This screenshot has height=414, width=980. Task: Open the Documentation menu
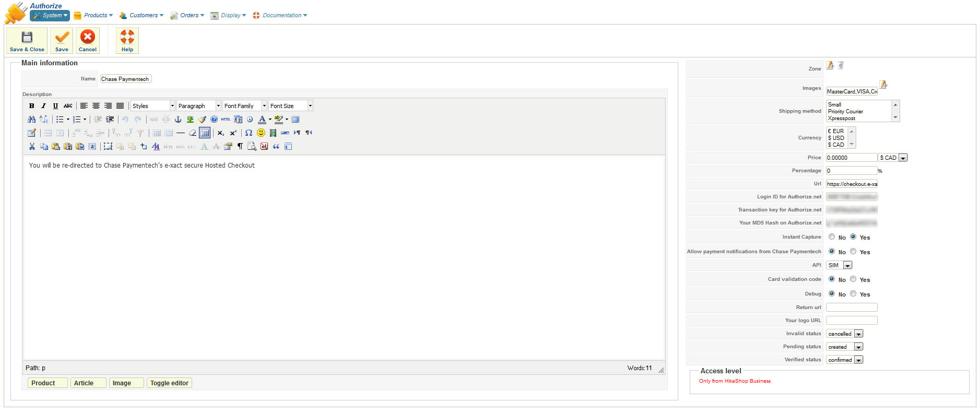point(280,16)
